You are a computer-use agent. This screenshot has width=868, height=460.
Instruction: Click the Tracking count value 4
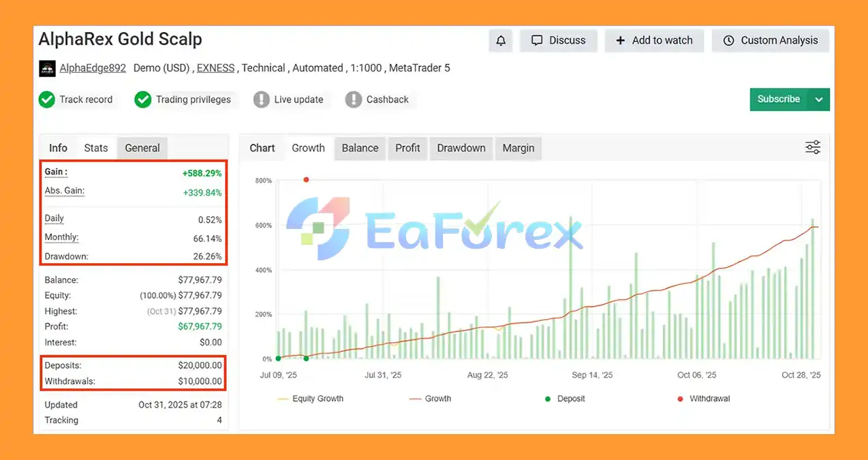(x=219, y=420)
